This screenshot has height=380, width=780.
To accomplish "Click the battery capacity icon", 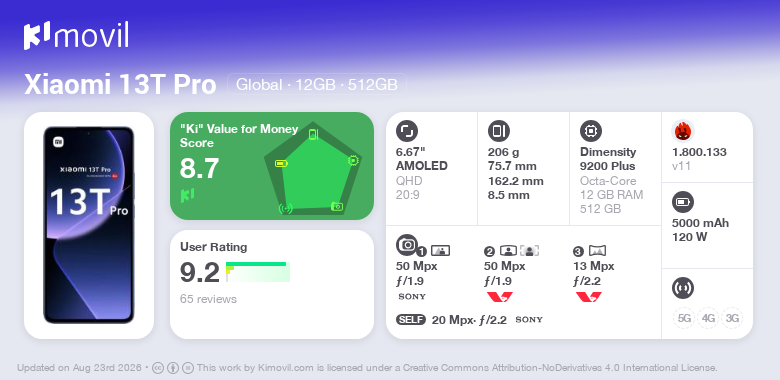I will point(683,202).
